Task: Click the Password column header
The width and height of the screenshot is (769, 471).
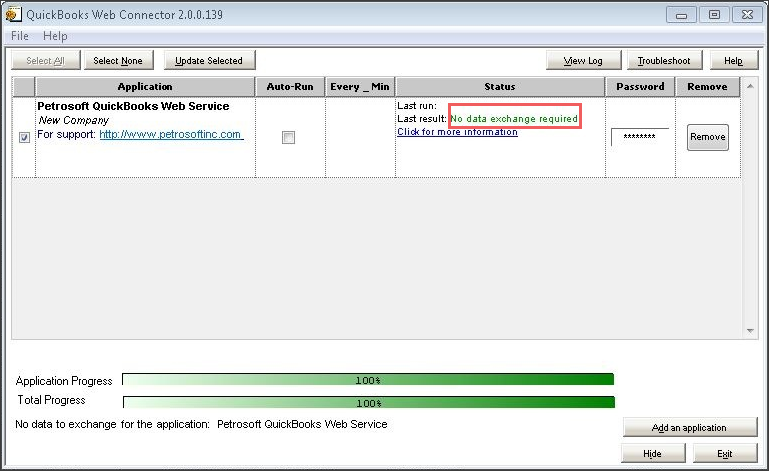Action: point(641,87)
